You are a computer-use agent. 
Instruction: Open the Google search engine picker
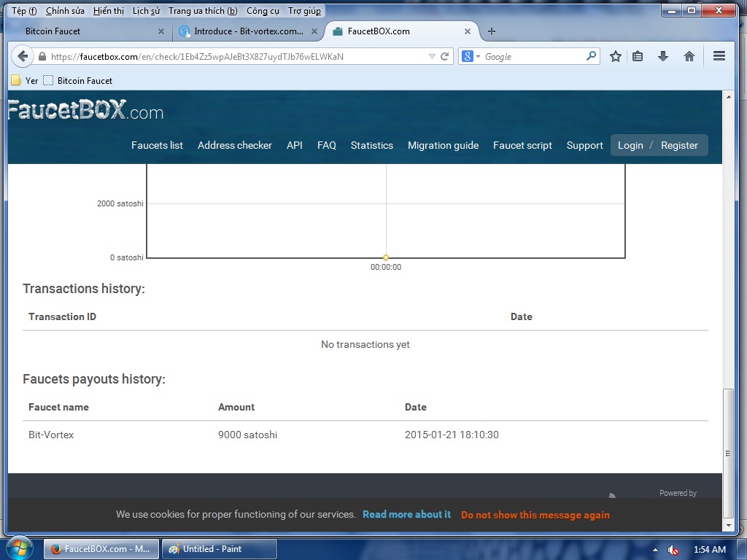click(x=471, y=56)
